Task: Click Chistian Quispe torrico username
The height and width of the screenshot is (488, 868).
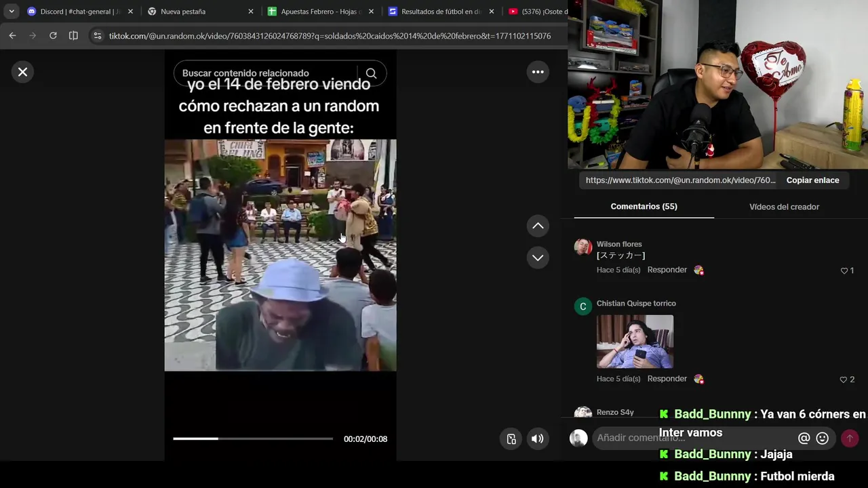Action: pos(636,304)
